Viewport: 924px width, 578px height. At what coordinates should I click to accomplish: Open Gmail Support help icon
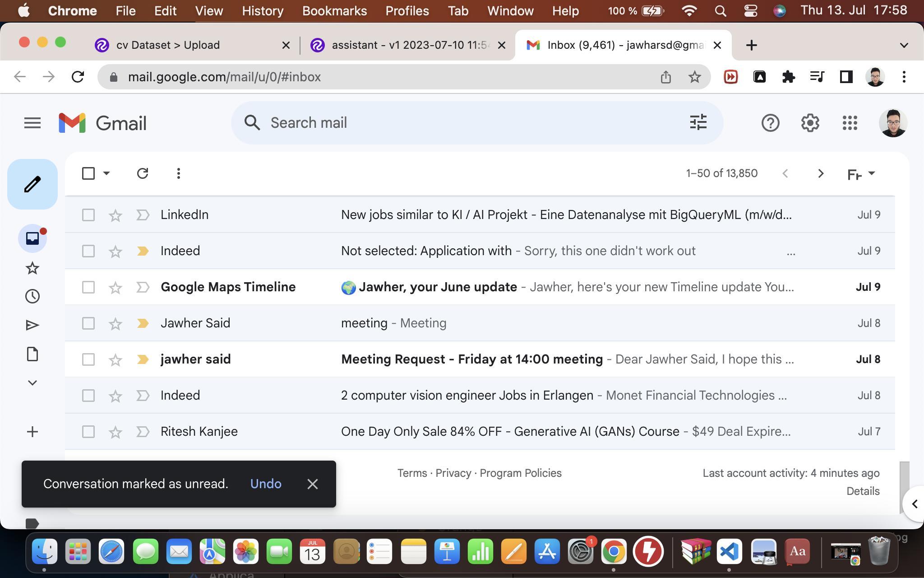point(771,123)
